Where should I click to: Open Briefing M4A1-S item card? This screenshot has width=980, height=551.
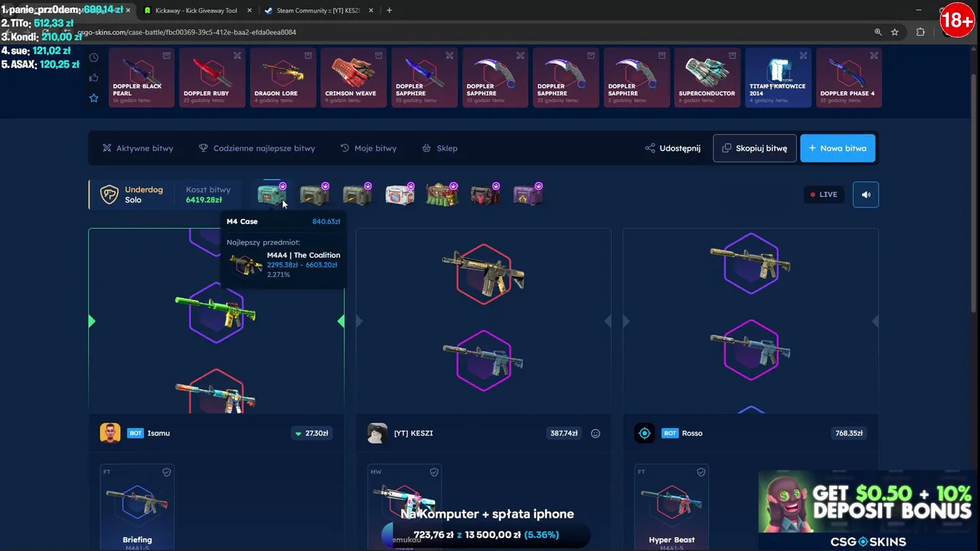137,507
